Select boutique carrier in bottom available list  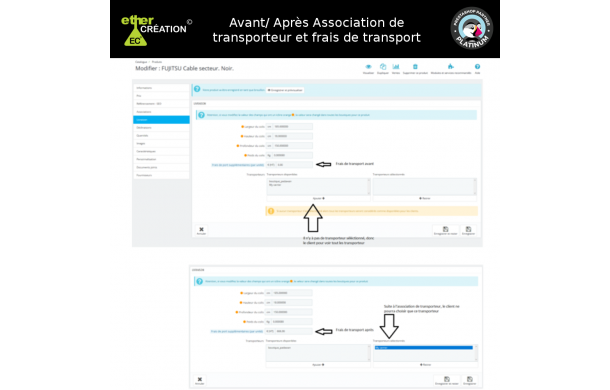coord(280,348)
